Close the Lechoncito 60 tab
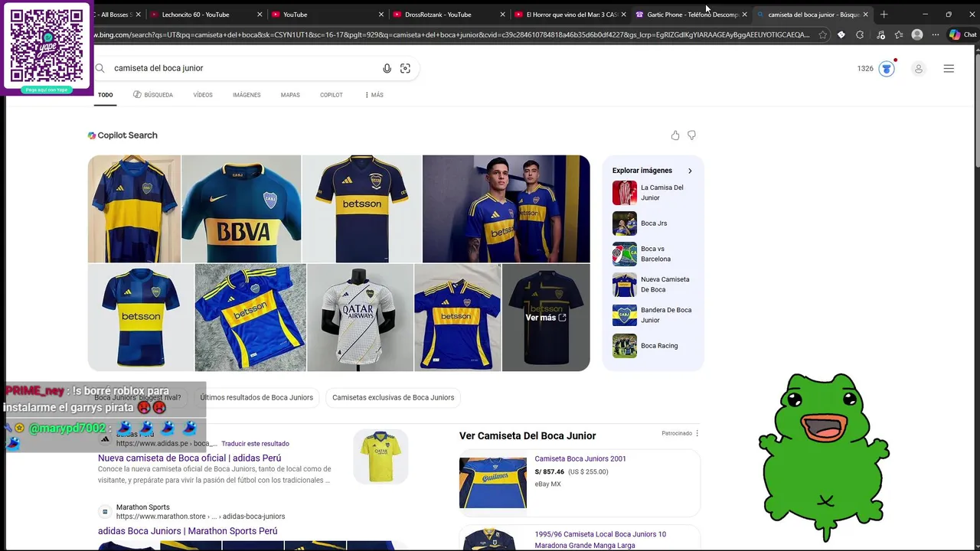The width and height of the screenshot is (980, 551). click(260, 15)
